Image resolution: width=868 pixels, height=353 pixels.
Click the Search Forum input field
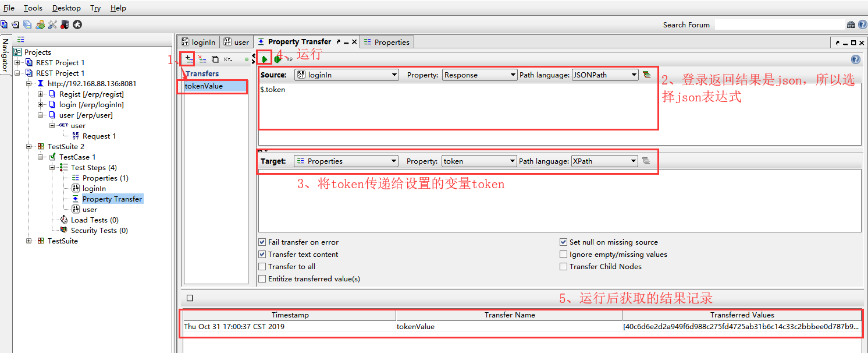point(778,24)
